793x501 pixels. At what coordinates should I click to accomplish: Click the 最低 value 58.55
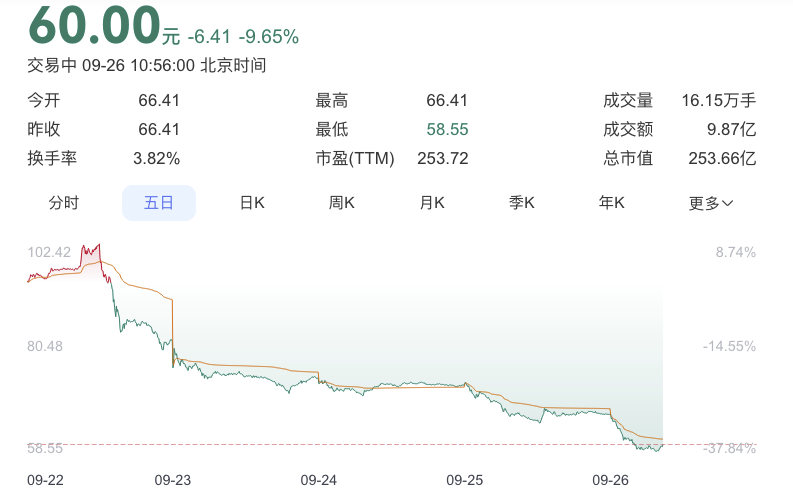pyautogui.click(x=447, y=129)
